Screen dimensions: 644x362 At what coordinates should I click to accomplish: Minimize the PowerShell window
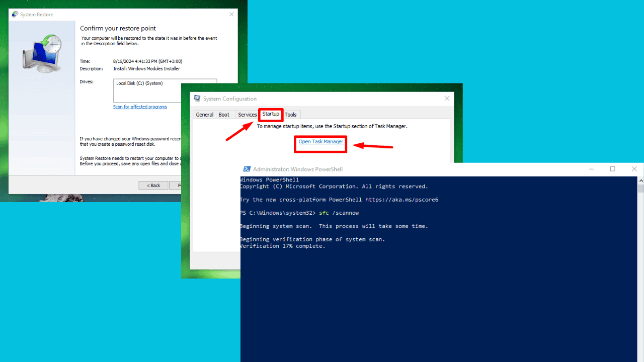[591, 169]
